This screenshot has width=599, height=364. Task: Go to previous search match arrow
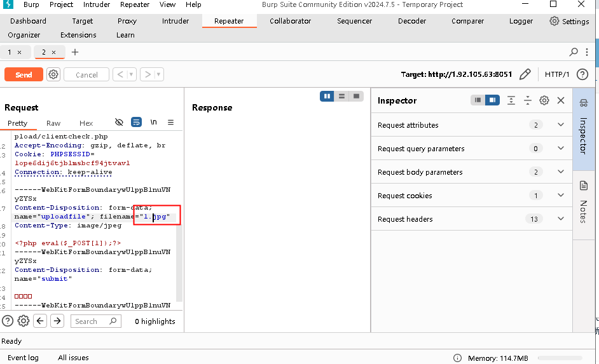[40, 321]
